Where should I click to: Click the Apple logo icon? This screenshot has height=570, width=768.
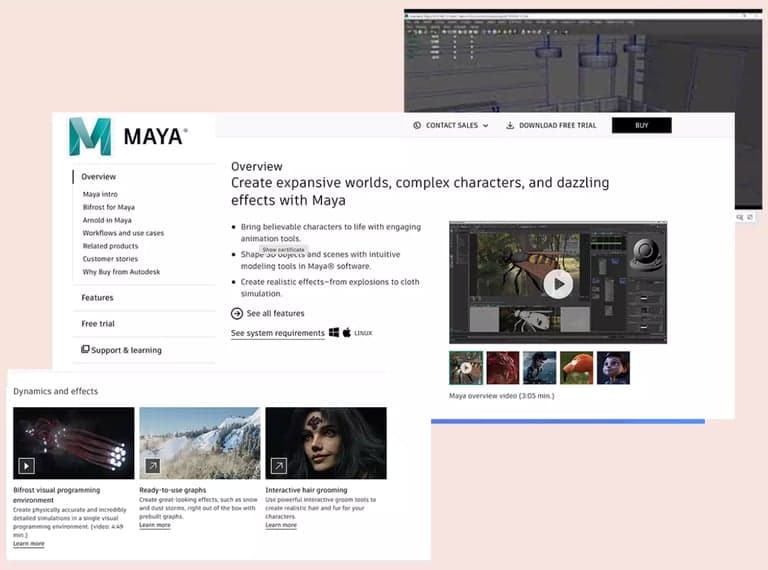347,332
